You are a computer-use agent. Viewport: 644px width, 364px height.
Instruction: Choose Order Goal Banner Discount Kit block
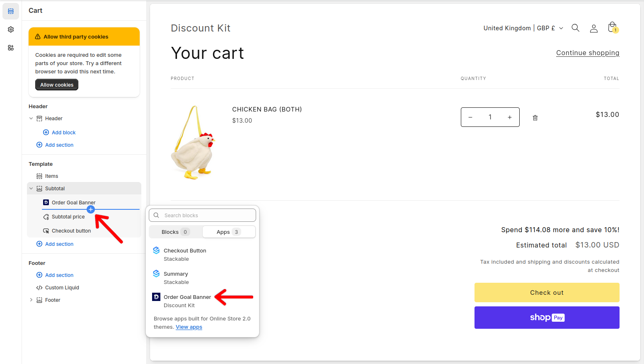[202, 301]
